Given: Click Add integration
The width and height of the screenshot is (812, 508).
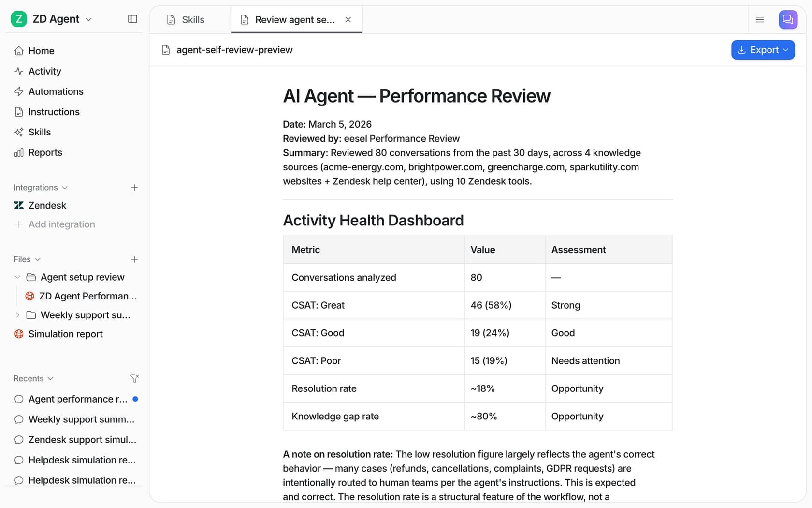Looking at the screenshot, I should pyautogui.click(x=61, y=224).
